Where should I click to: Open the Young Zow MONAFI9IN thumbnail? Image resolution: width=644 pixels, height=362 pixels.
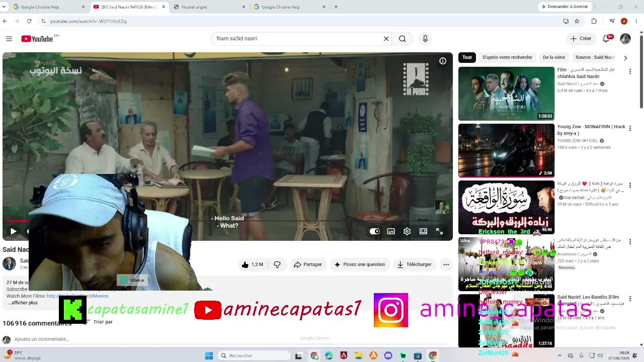pos(506,150)
